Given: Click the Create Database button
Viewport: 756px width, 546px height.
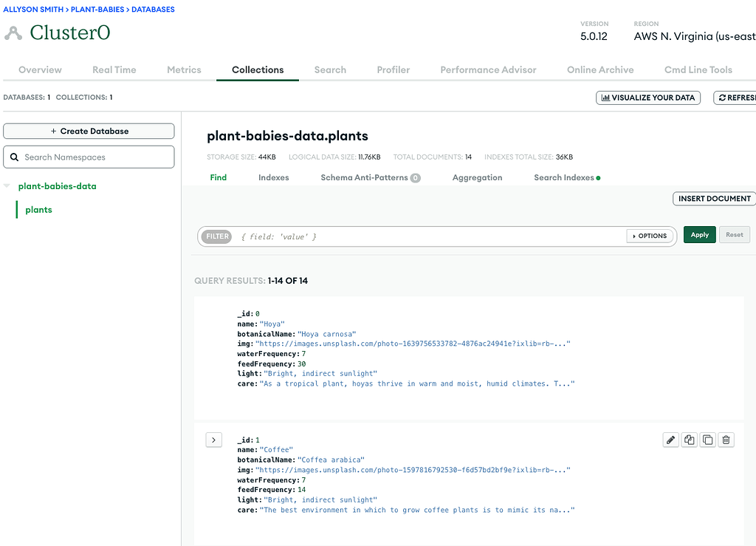Looking at the screenshot, I should tap(89, 131).
